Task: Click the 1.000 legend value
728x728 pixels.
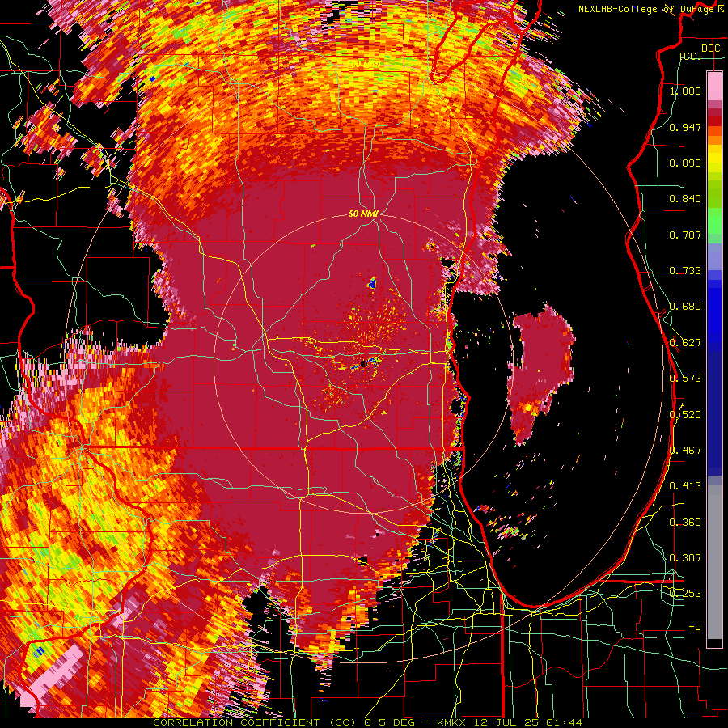Action: pos(685,91)
